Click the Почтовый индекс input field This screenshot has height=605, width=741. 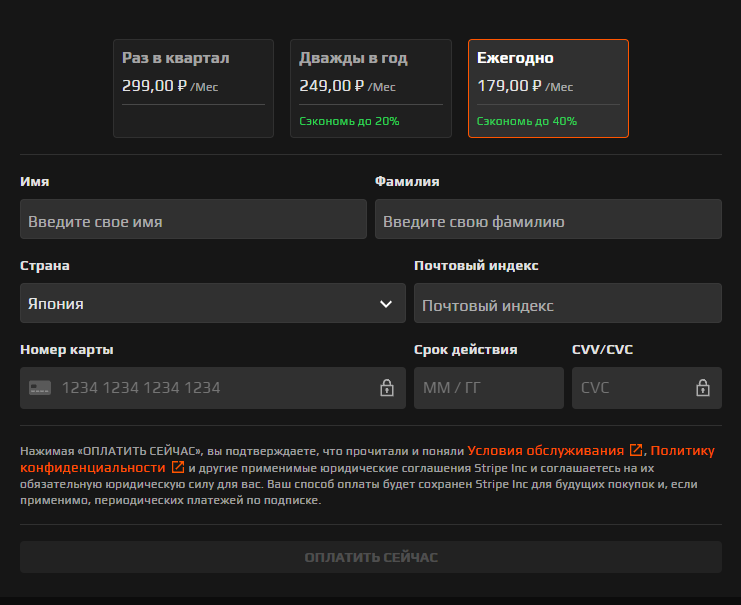point(568,303)
